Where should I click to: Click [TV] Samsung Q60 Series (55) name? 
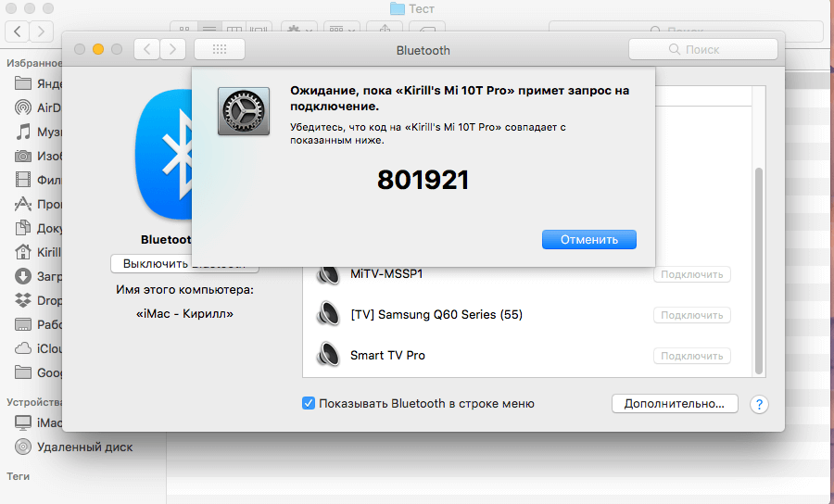[x=436, y=315]
